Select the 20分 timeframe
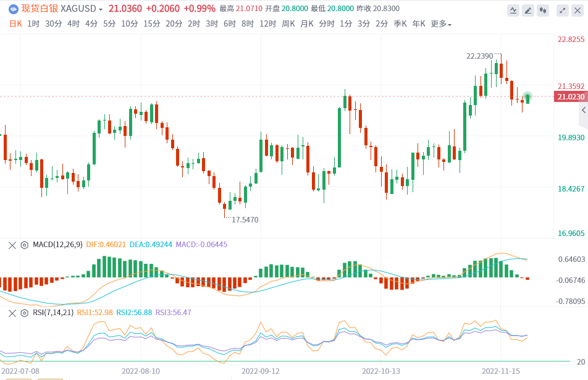Image resolution: width=588 pixels, height=380 pixels. [x=174, y=24]
